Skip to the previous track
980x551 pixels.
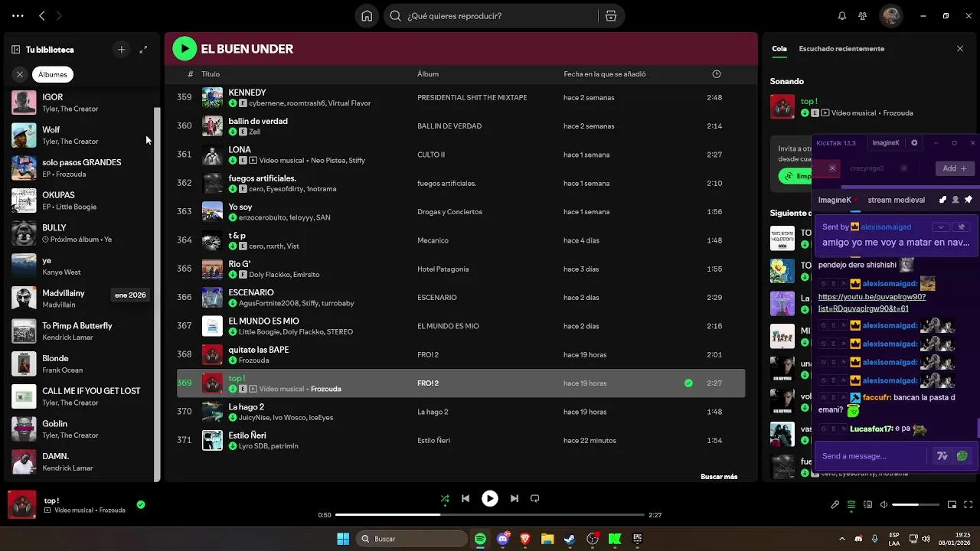pos(465,498)
